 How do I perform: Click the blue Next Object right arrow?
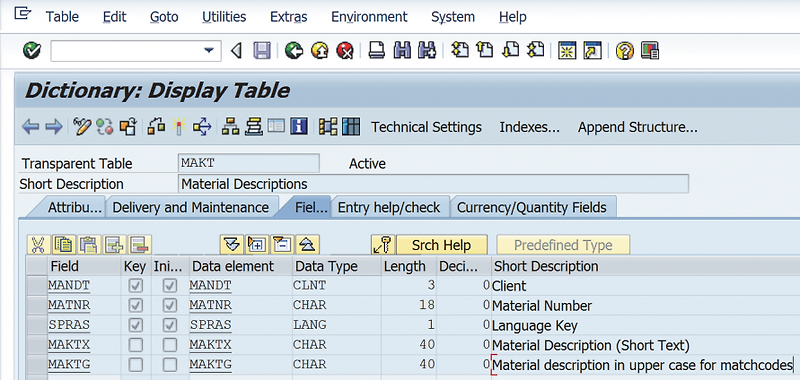point(54,126)
